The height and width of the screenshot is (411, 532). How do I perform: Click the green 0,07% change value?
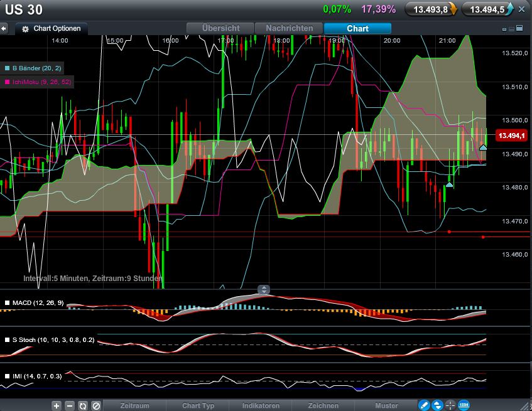tap(337, 9)
